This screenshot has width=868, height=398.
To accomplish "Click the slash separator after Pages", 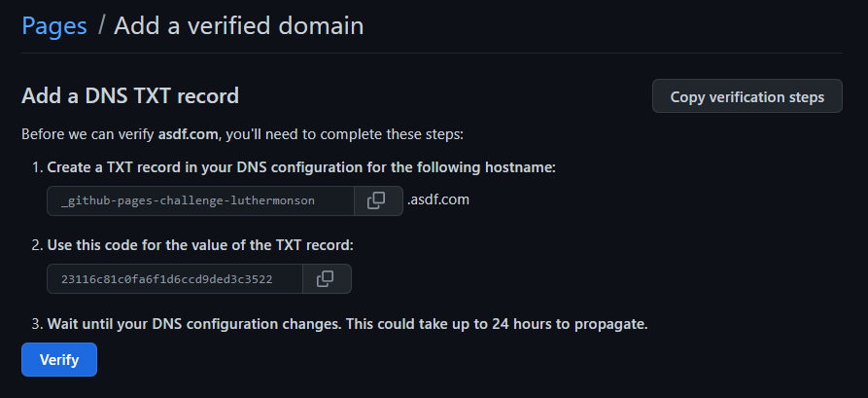I will (x=101, y=26).
